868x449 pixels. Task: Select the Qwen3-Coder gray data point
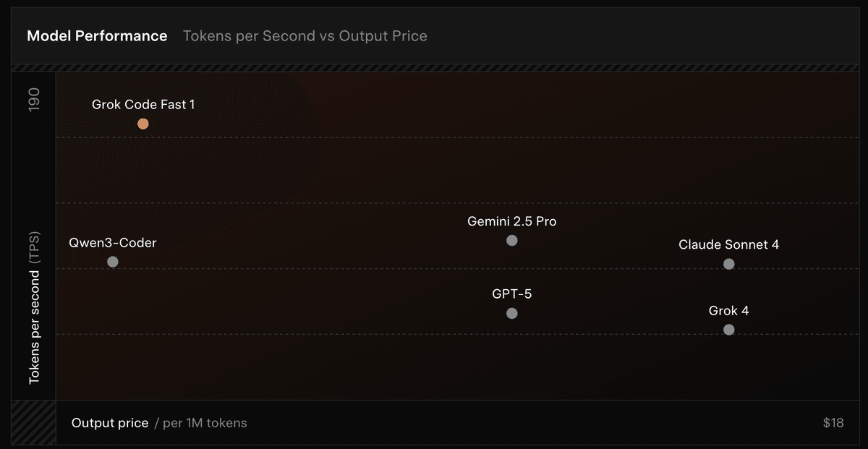[113, 262]
